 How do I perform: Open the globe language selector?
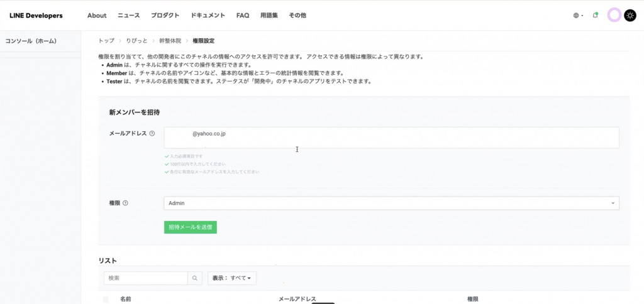[578, 15]
